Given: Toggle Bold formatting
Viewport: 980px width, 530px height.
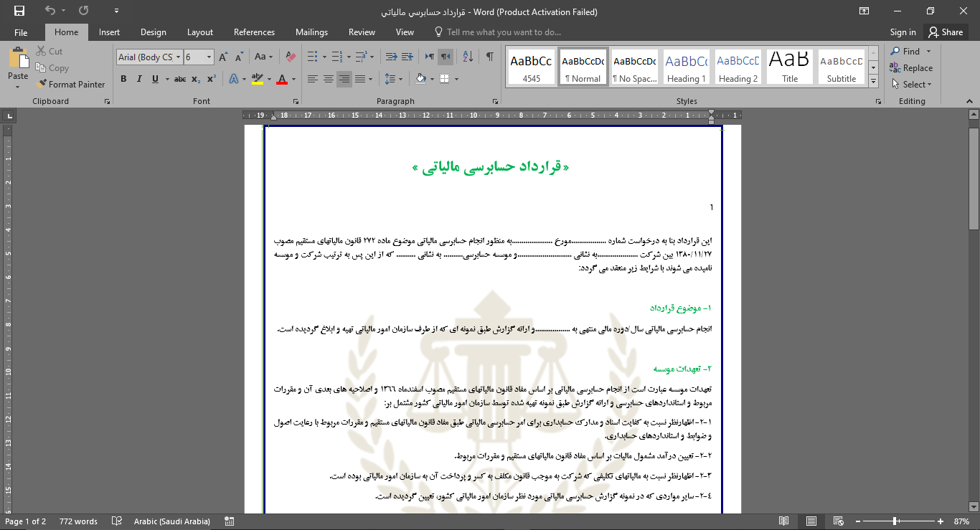Looking at the screenshot, I should [x=123, y=79].
